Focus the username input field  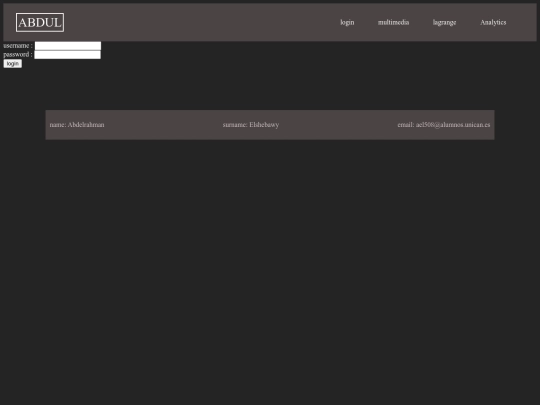click(x=68, y=46)
